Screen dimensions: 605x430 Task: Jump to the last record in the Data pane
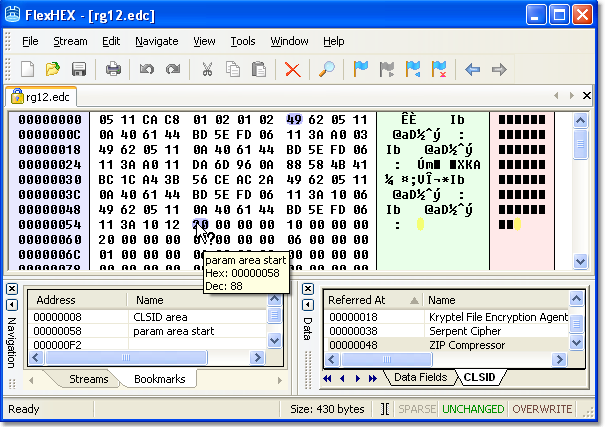[372, 378]
